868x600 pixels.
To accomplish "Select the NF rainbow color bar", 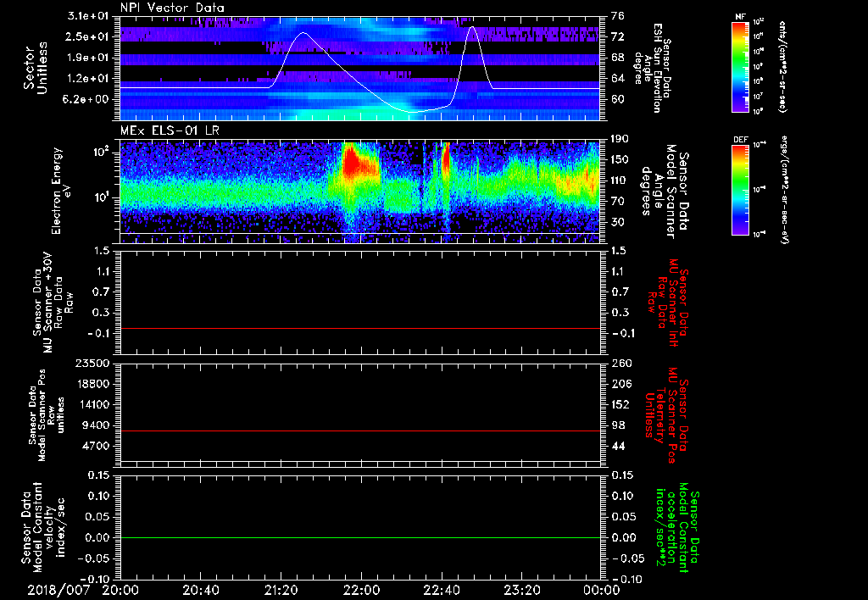I will point(741,66).
